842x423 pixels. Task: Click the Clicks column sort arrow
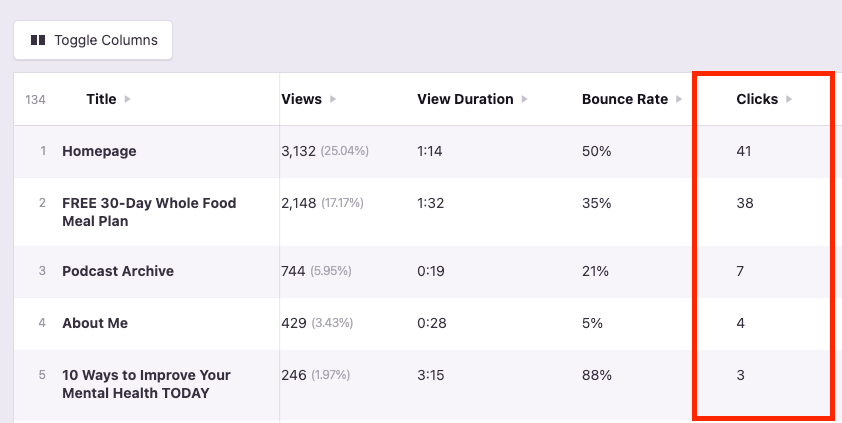789,99
